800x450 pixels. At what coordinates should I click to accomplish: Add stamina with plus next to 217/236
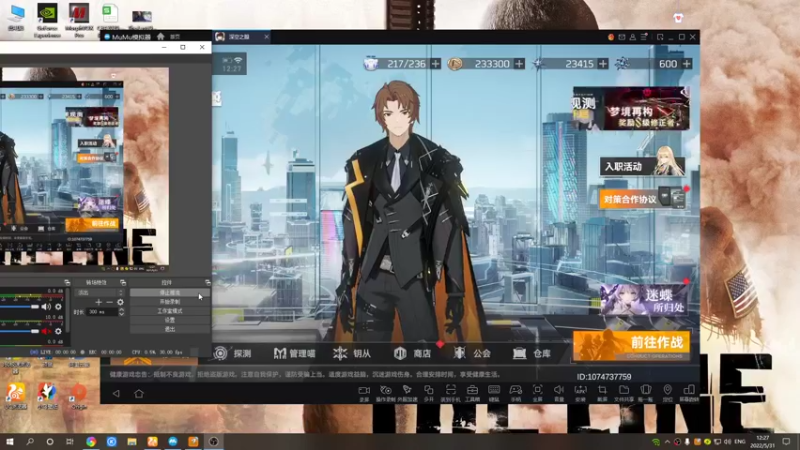(435, 64)
